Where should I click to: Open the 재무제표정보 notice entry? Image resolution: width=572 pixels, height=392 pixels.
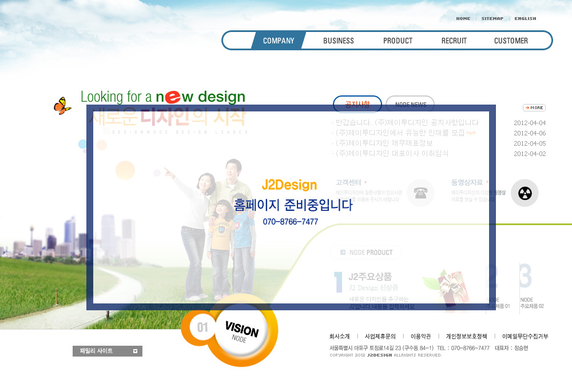384,143
